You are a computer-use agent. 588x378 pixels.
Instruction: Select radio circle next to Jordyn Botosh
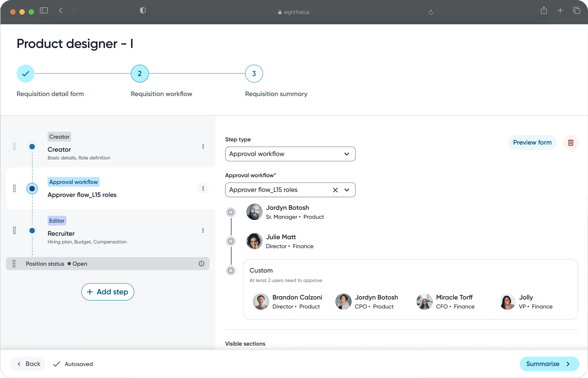click(x=231, y=212)
